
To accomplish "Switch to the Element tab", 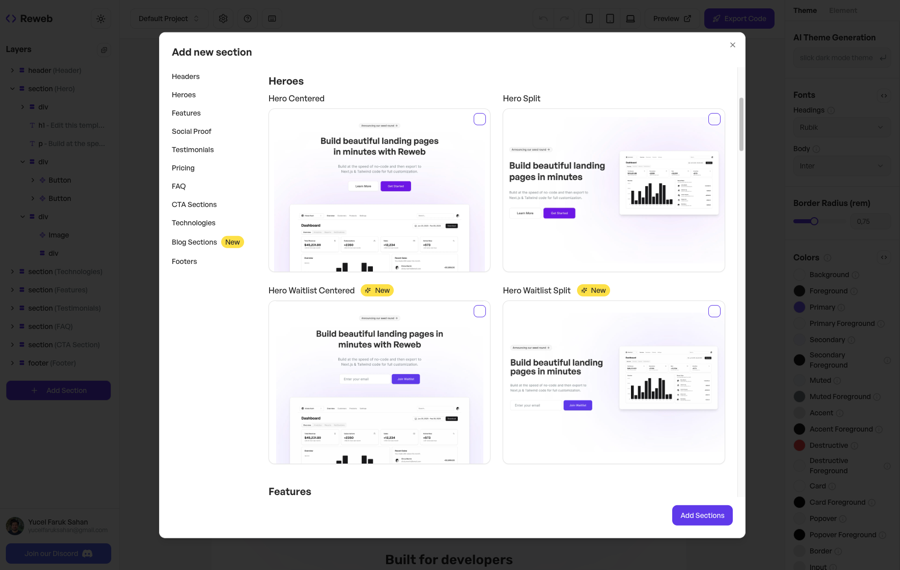I will (x=843, y=10).
